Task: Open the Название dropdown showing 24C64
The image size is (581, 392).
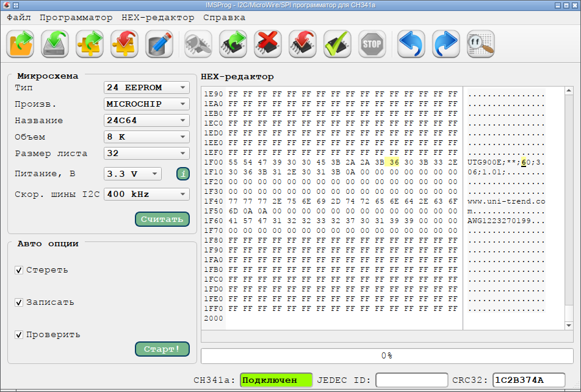Action: click(146, 120)
